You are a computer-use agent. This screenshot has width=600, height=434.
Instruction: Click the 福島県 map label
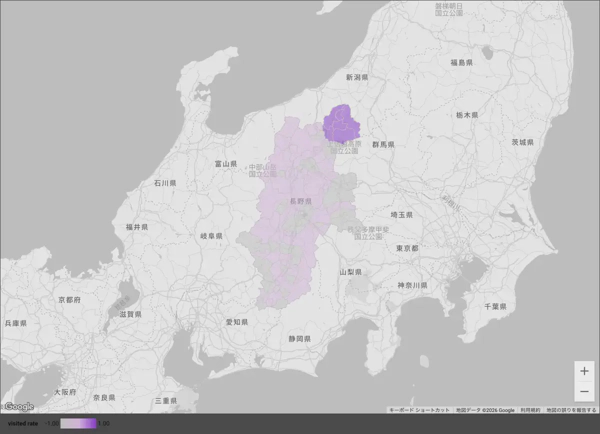461,62
